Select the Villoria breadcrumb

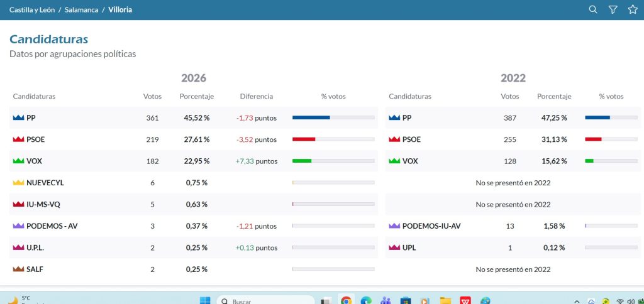tap(120, 9)
